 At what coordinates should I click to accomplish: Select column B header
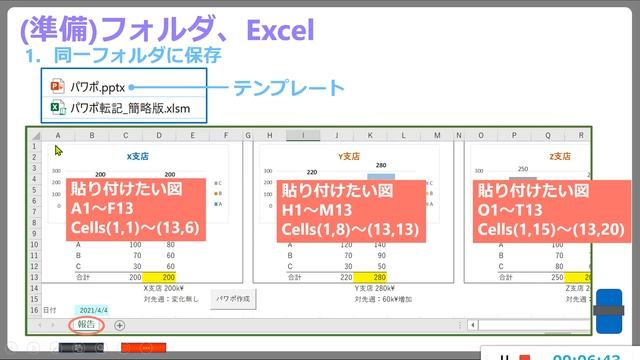click(92, 136)
